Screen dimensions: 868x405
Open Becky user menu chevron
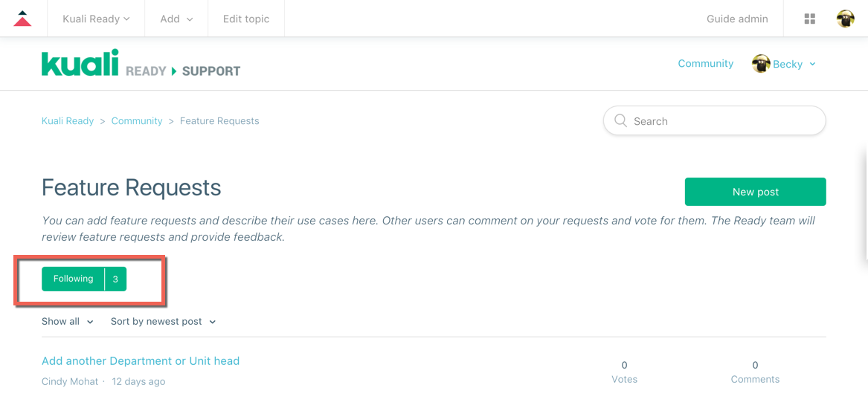[812, 64]
